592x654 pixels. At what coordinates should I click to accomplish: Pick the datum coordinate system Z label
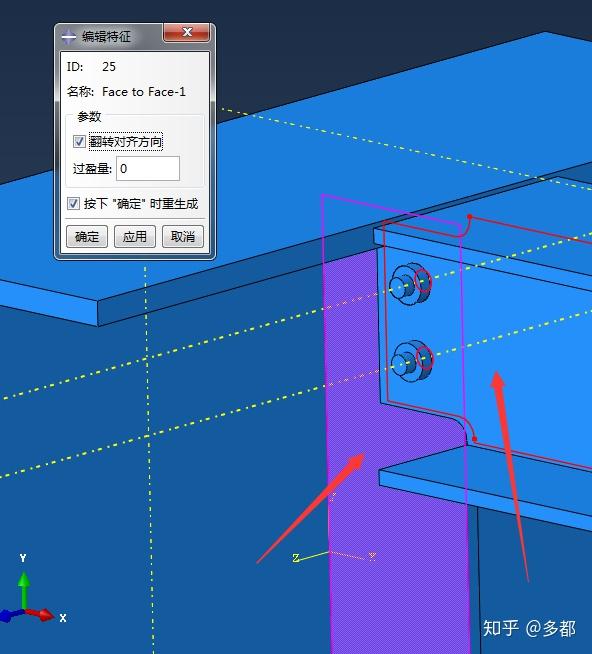(x=296, y=558)
